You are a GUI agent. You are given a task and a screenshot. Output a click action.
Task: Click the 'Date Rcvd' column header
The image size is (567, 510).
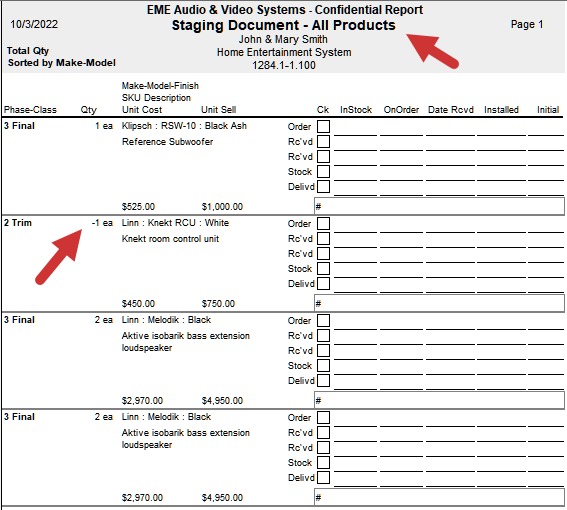click(451, 110)
